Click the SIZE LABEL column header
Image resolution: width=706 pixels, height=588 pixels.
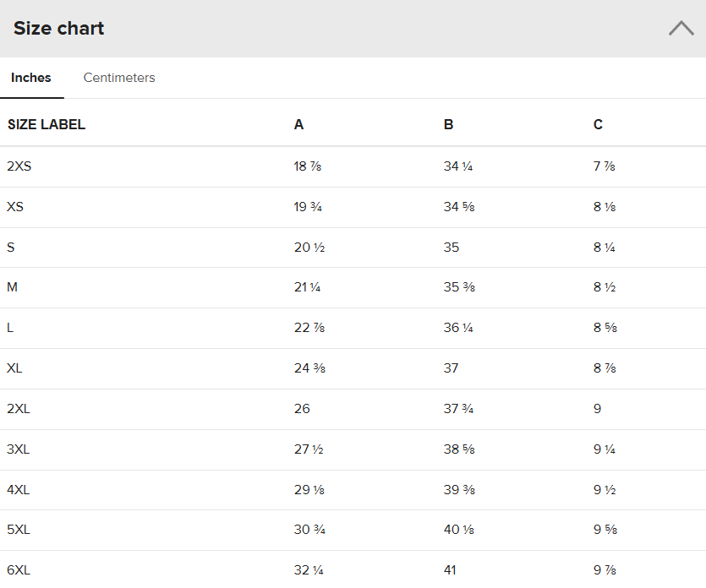point(47,125)
